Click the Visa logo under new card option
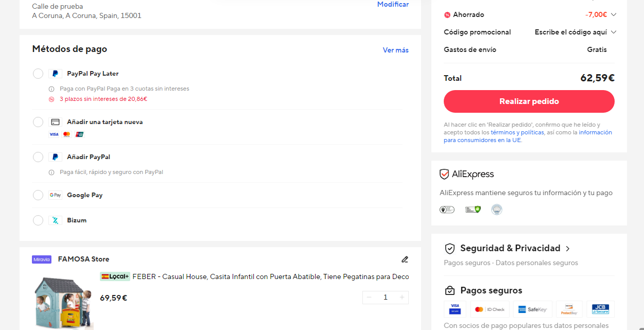The image size is (644, 330). [54, 134]
